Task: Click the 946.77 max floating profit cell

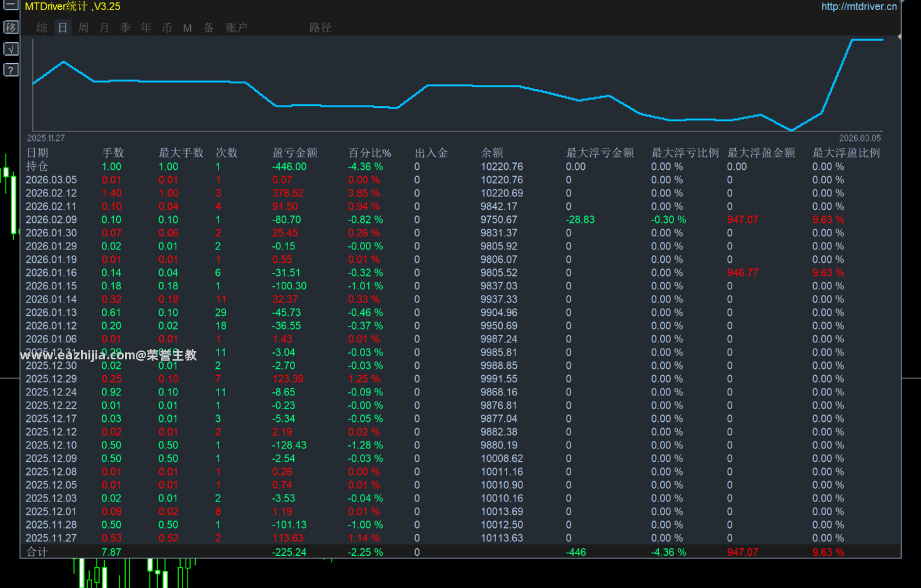Action: coord(742,273)
